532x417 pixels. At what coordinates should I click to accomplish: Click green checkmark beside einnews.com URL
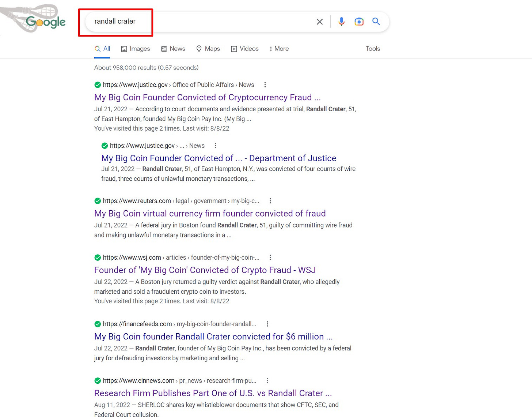[98, 381]
